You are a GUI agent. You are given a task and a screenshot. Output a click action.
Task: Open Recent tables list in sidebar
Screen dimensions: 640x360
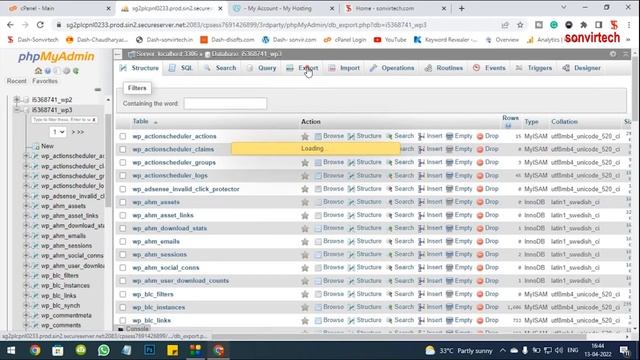(x=16, y=81)
